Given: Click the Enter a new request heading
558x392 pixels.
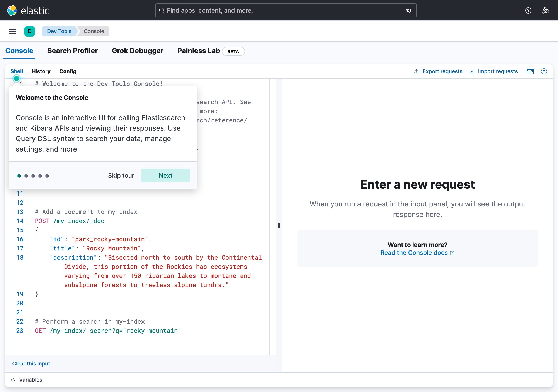Looking at the screenshot, I should coord(417,184).
